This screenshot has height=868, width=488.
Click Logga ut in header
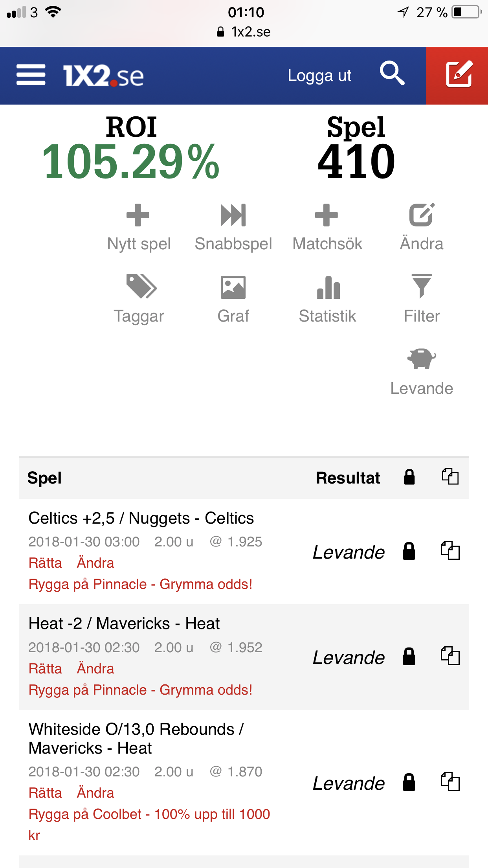pyautogui.click(x=319, y=75)
